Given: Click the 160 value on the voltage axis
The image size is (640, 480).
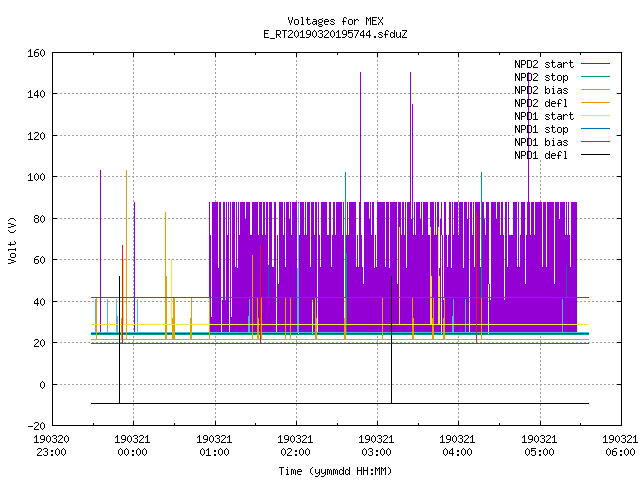Looking at the screenshot, I should click(x=36, y=53).
